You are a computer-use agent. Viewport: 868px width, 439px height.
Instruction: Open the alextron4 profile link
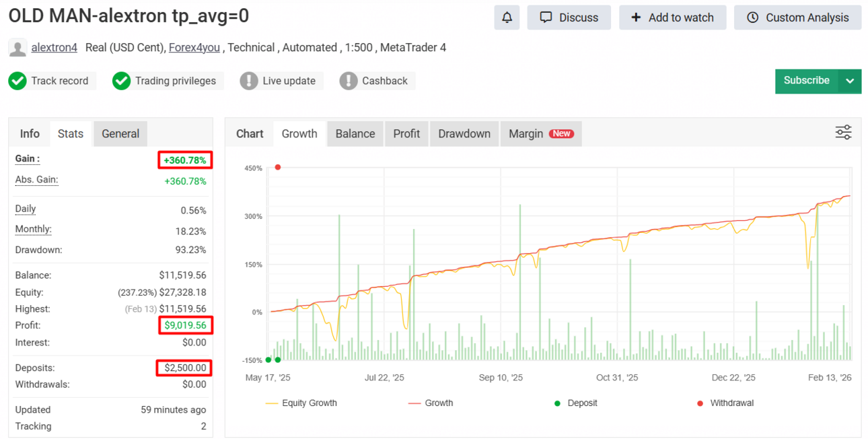coord(55,48)
